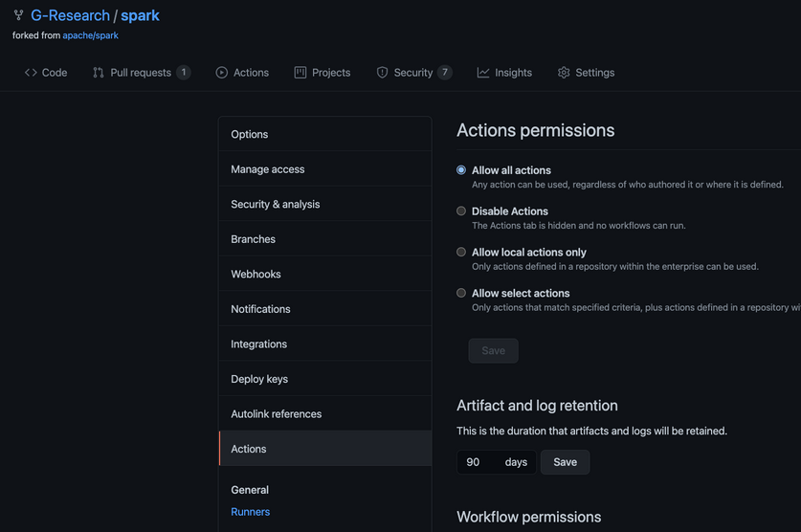
Task: Select Options in the settings sidebar
Action: point(324,134)
